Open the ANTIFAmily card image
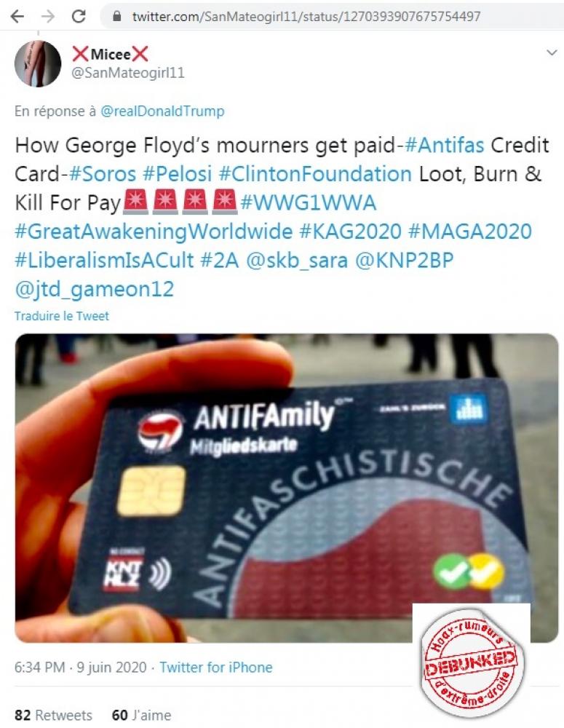564x728 pixels. click(287, 488)
